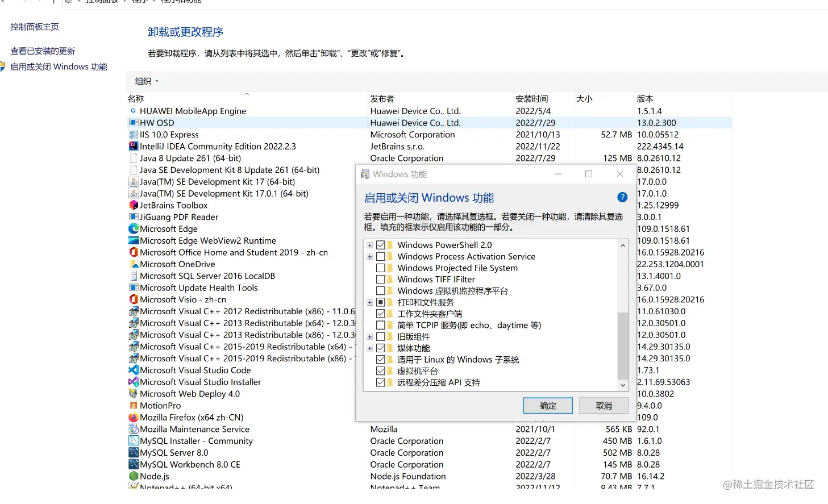Uncheck Windows PowerShell 2.0 feature
The height and width of the screenshot is (504, 828).
tap(381, 245)
